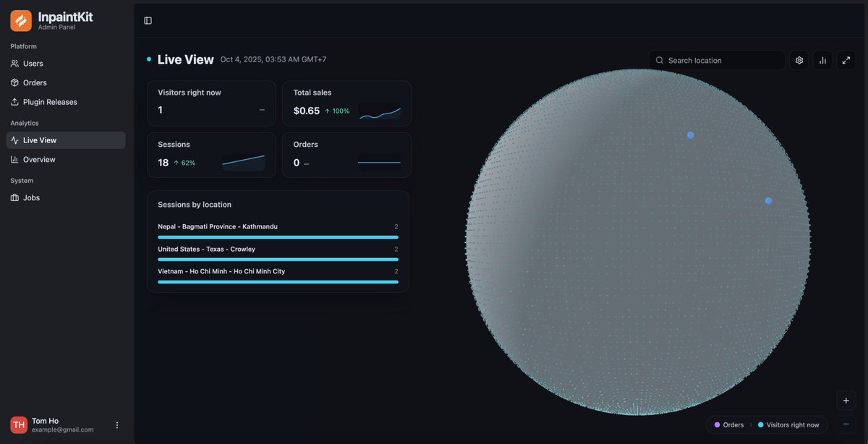This screenshot has height=444, width=868.
Task: Click the Overview bar chart icon
Action: 14,159
